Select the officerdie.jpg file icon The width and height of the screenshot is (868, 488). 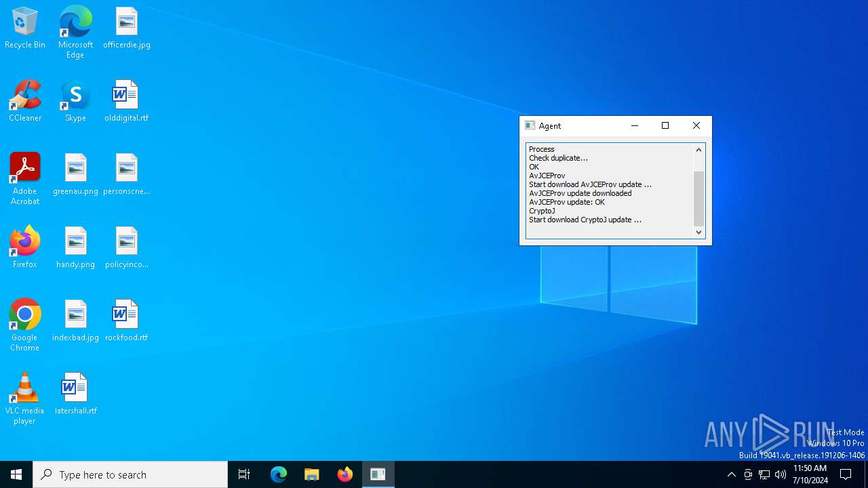point(127,28)
